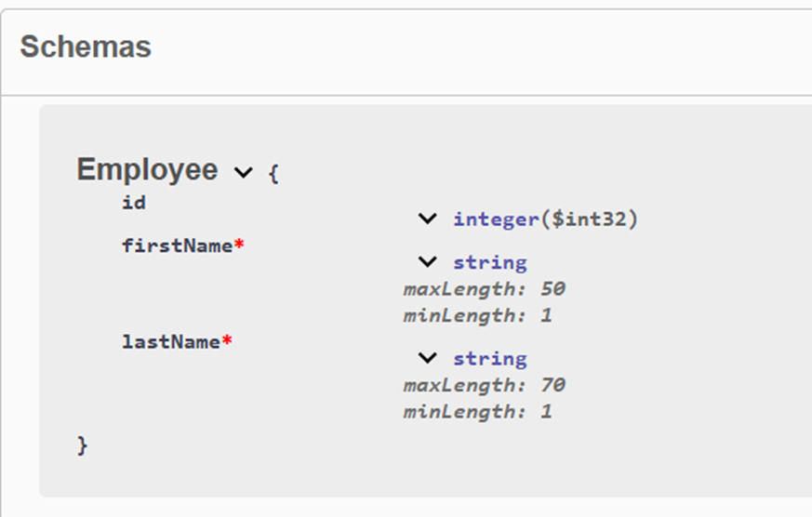Select the lastName property name
This screenshot has height=517, width=812.
coord(171,341)
